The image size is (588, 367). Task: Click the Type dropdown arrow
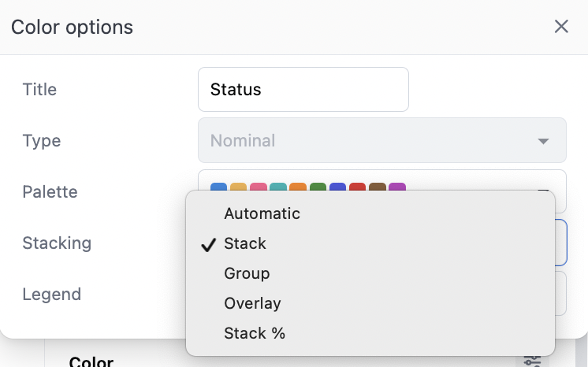pos(542,141)
